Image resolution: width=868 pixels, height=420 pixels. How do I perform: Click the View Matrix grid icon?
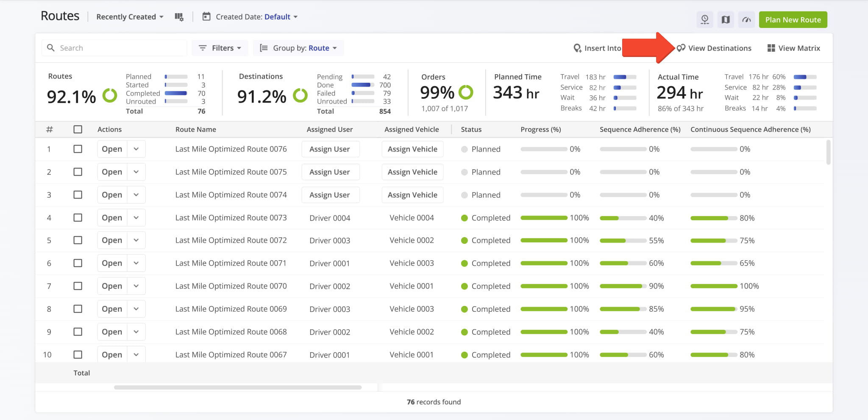[771, 48]
